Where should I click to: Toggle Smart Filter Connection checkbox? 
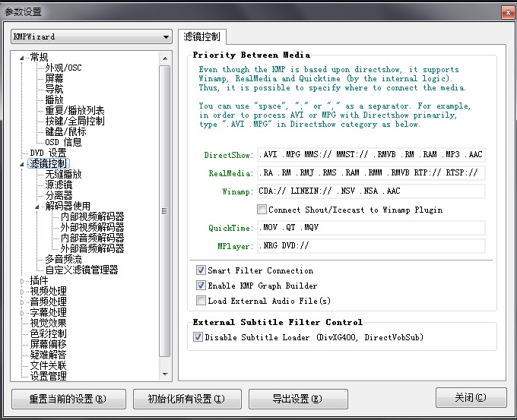201,270
